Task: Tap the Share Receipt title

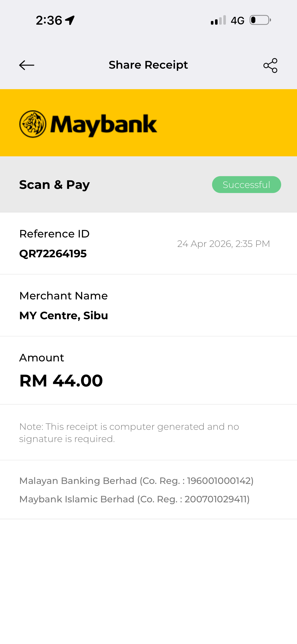Action: pos(148,65)
